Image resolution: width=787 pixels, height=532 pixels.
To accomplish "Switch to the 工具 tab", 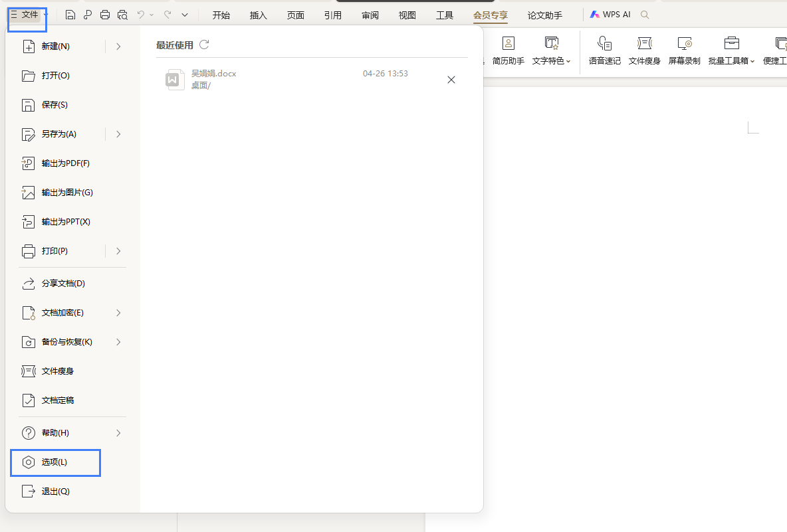I will coord(444,15).
